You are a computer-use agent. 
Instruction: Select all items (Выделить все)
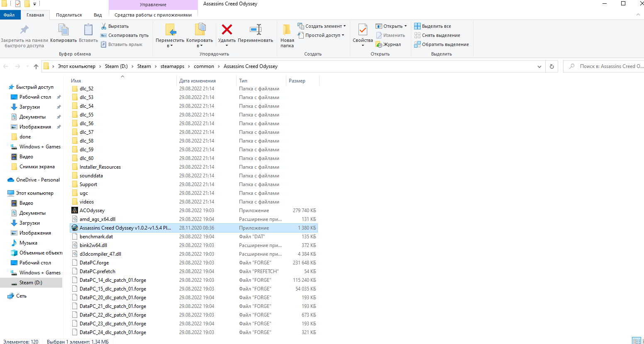pyautogui.click(x=432, y=26)
